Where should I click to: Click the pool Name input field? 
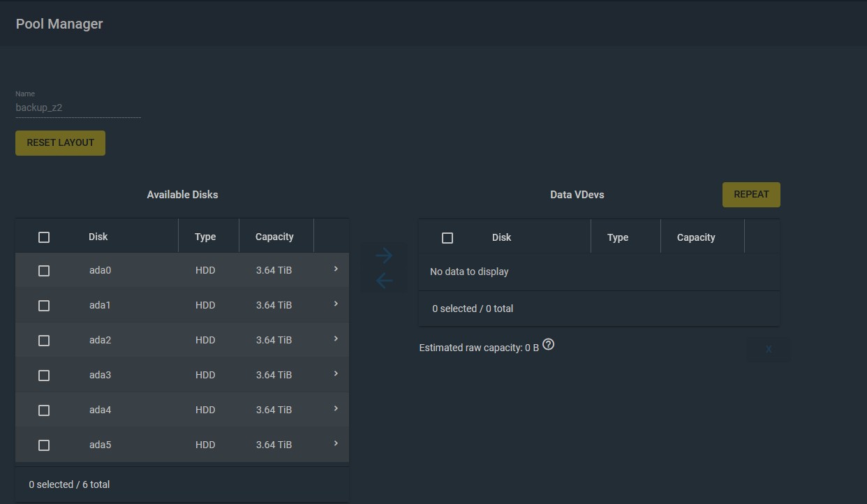pos(78,108)
